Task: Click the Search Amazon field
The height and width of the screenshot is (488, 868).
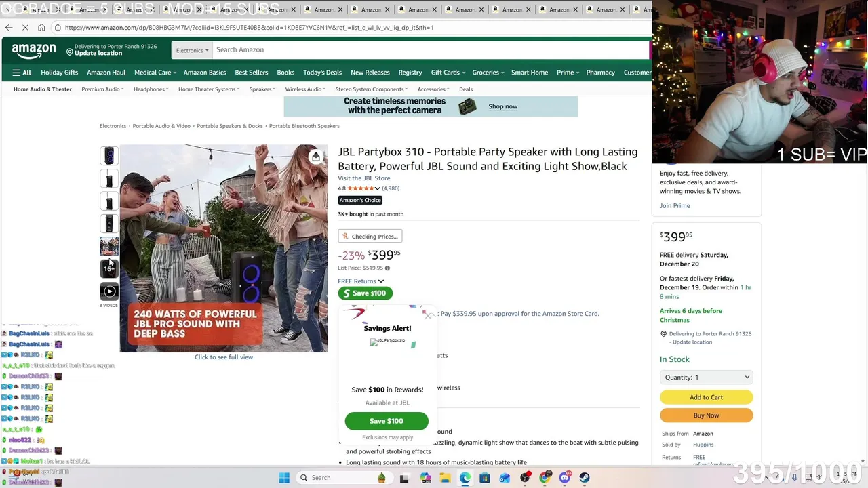Action: [x=431, y=50]
